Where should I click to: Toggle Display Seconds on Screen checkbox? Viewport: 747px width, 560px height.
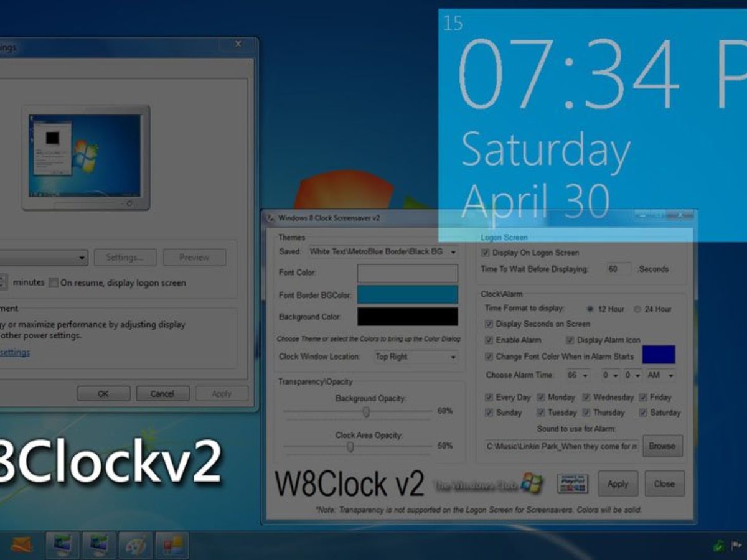click(489, 324)
